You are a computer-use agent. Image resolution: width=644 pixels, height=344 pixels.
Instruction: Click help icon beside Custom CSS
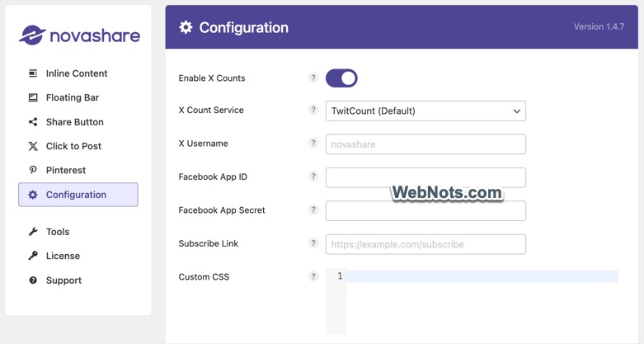click(313, 276)
